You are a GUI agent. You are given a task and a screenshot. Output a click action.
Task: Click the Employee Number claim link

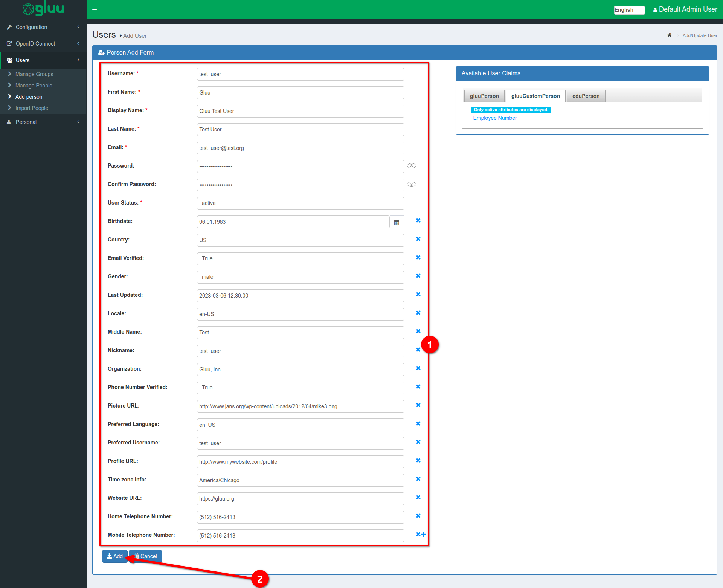[x=495, y=118]
